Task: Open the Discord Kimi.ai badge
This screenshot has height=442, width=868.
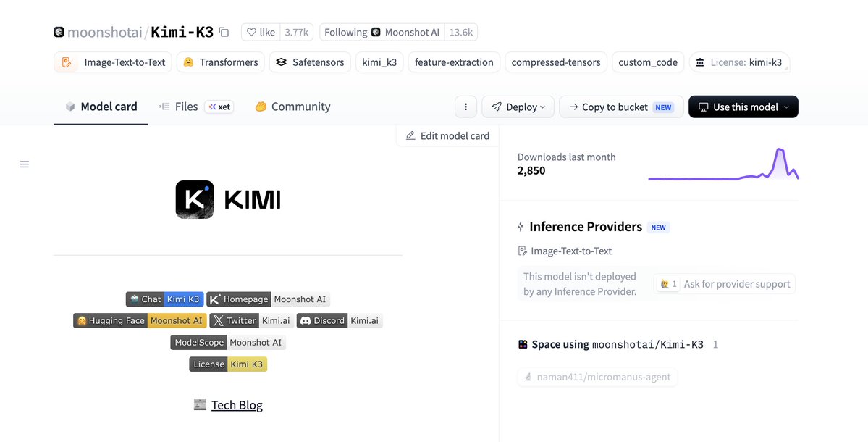Action: [340, 321]
